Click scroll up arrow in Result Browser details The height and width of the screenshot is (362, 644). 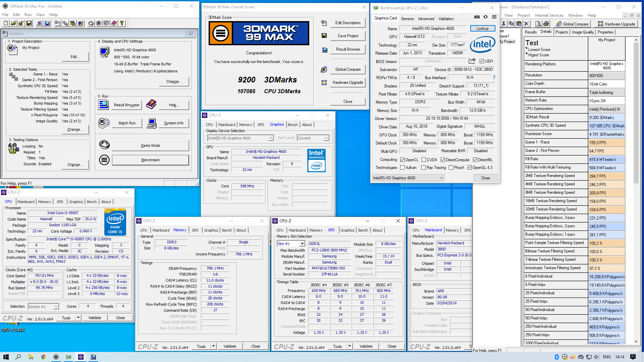[636, 40]
